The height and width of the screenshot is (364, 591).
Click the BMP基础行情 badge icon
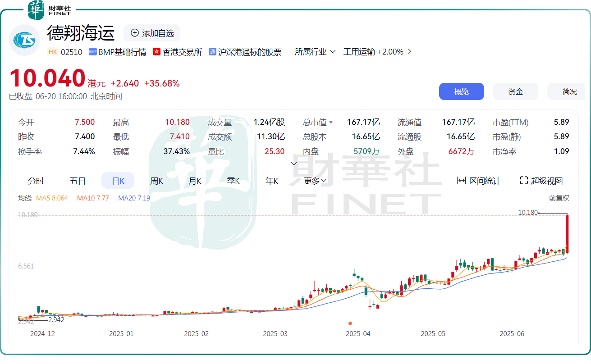(93, 52)
